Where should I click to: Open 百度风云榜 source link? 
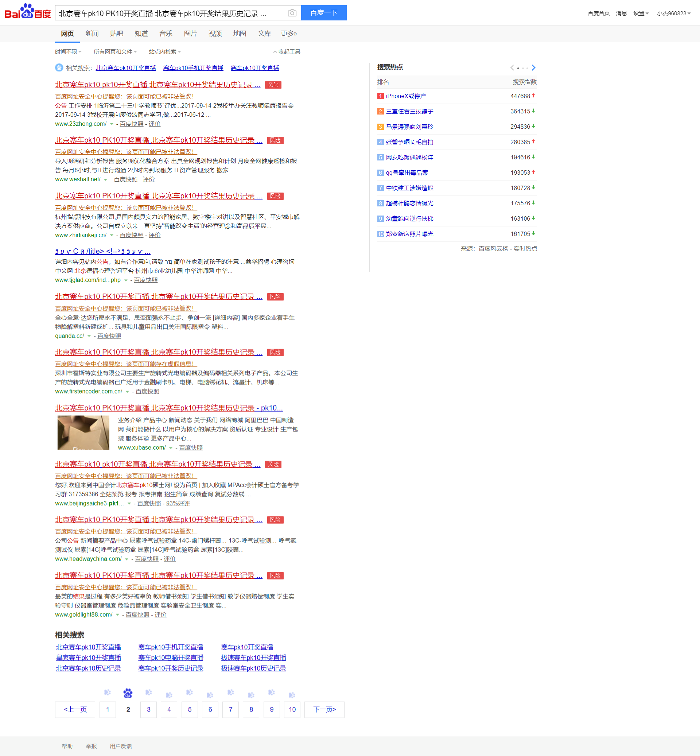[493, 249]
